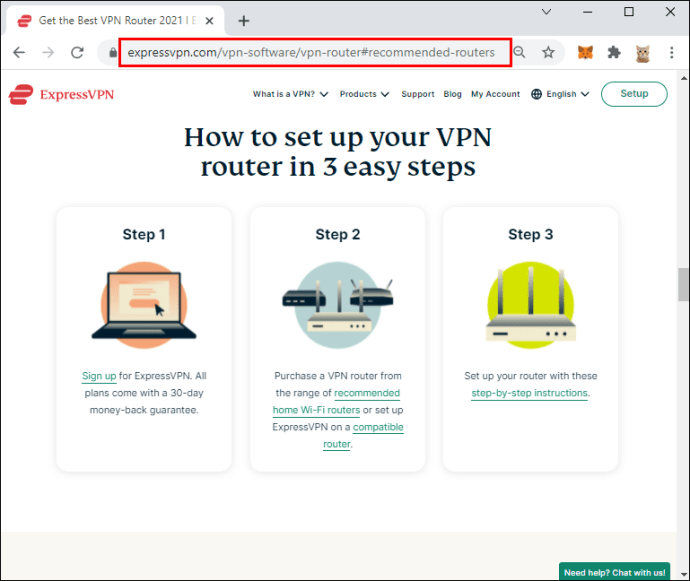Click the Need help? Chat with us! button
Viewport: 690px width, 581px height.
pos(614,572)
